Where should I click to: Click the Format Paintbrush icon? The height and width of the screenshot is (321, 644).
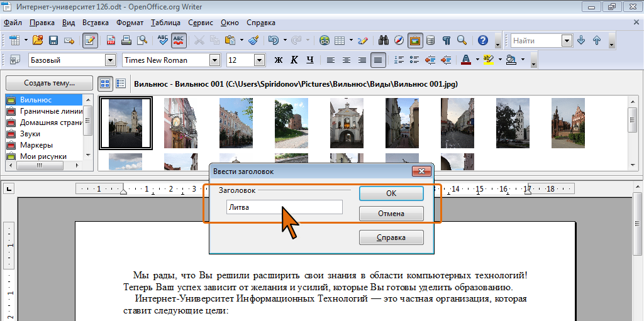click(253, 40)
